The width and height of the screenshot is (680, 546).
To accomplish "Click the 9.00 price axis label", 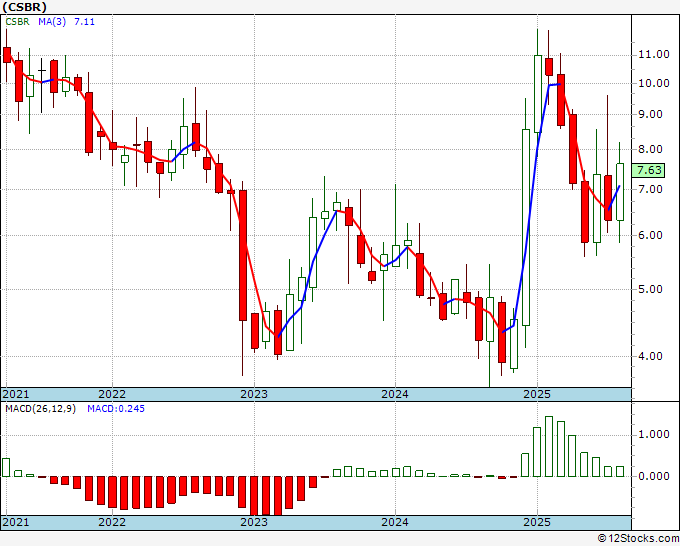I will 651,114.
